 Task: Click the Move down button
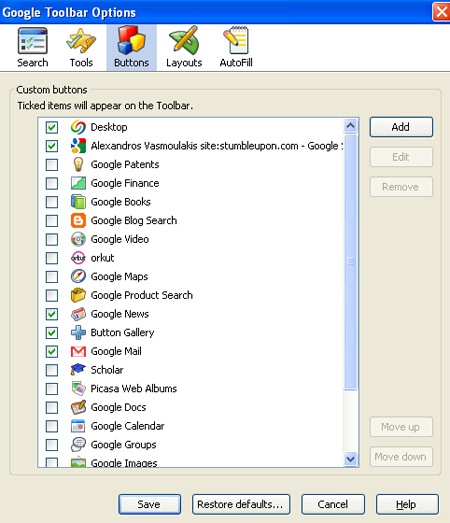401,457
